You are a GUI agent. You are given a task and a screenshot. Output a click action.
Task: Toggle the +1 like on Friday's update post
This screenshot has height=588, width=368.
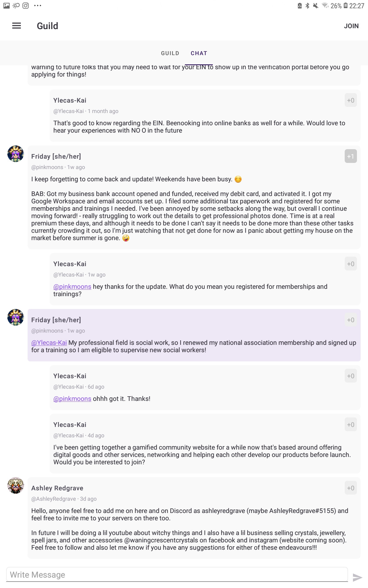(351, 156)
